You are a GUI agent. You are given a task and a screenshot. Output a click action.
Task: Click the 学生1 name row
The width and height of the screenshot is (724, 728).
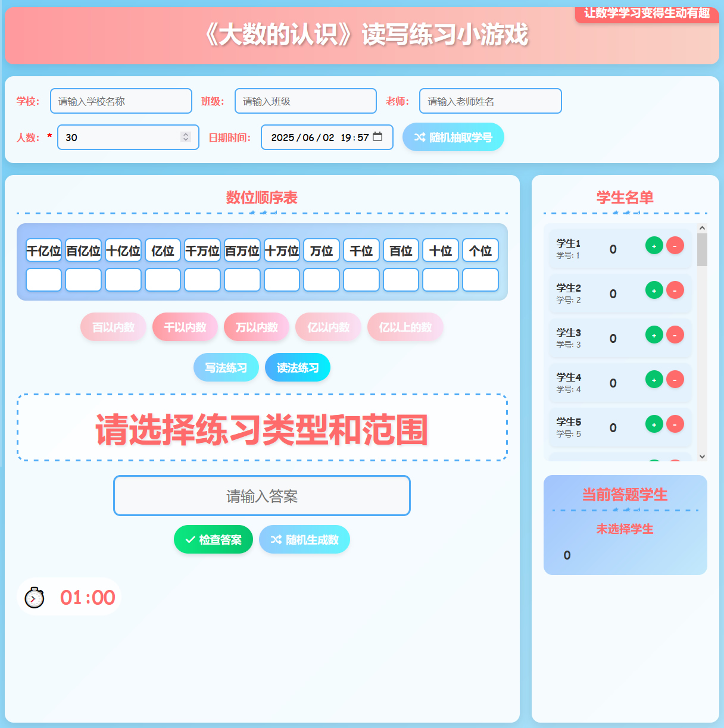(x=620, y=249)
